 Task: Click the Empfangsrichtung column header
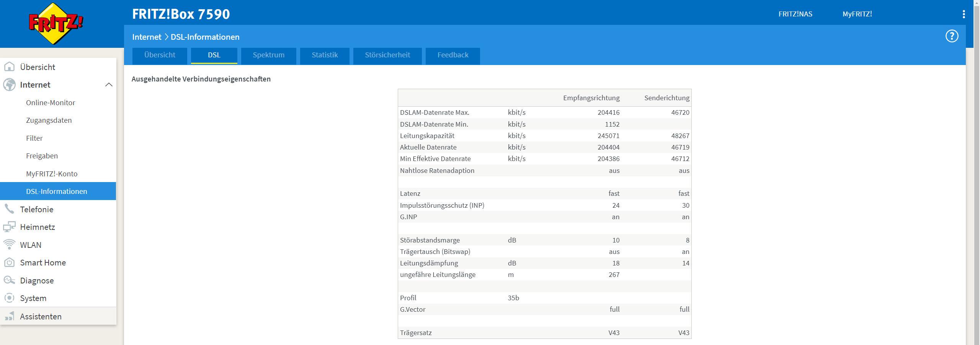(x=591, y=98)
